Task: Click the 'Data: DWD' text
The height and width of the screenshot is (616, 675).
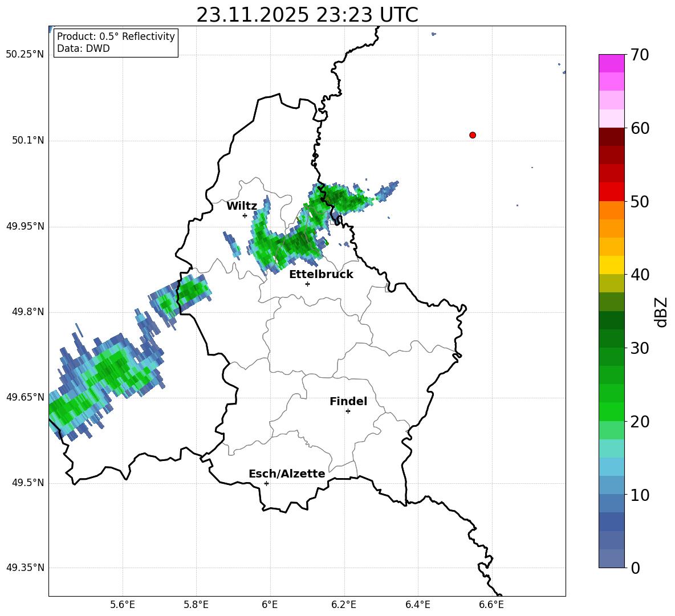Action: (x=83, y=48)
